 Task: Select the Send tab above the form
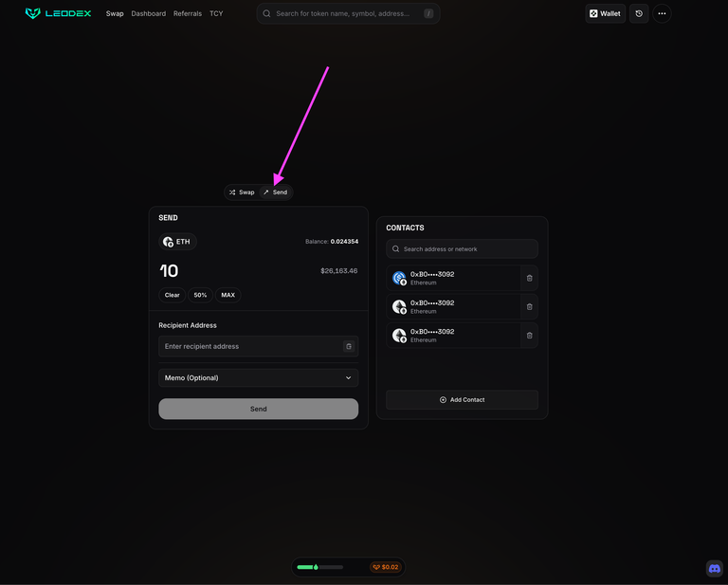pyautogui.click(x=275, y=192)
